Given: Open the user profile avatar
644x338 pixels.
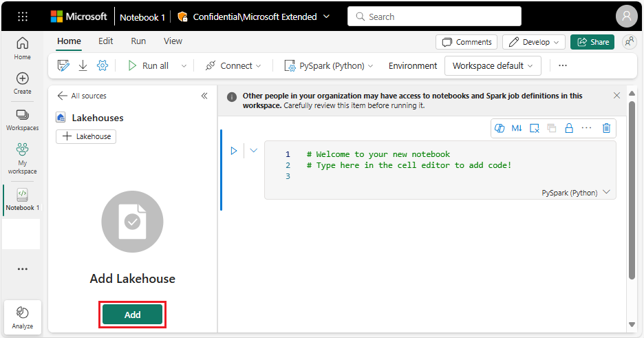Looking at the screenshot, I should [626, 17].
